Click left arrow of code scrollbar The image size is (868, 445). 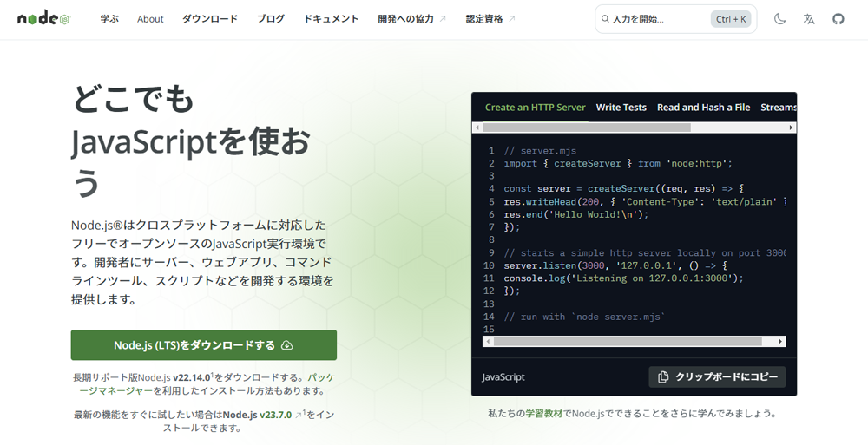point(488,342)
